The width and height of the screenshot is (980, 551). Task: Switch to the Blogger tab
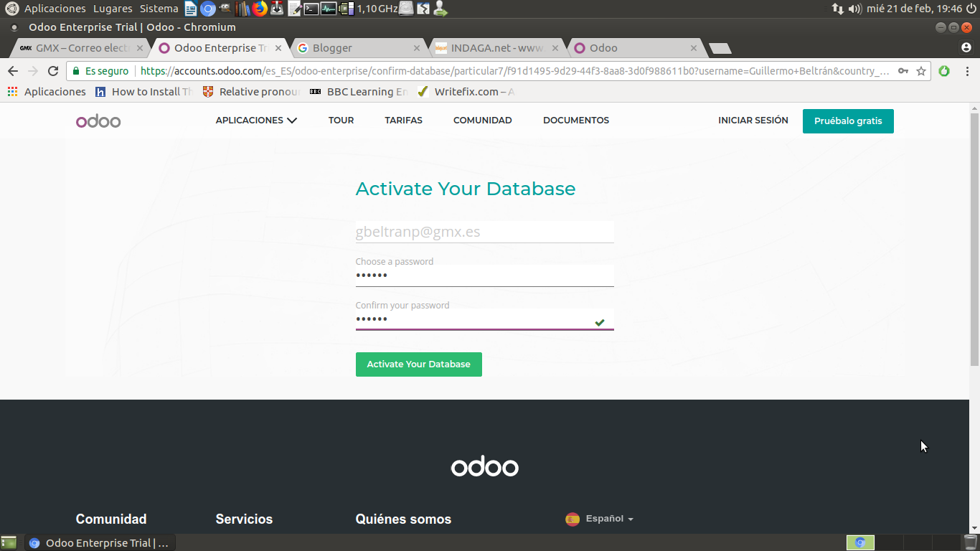(x=359, y=48)
